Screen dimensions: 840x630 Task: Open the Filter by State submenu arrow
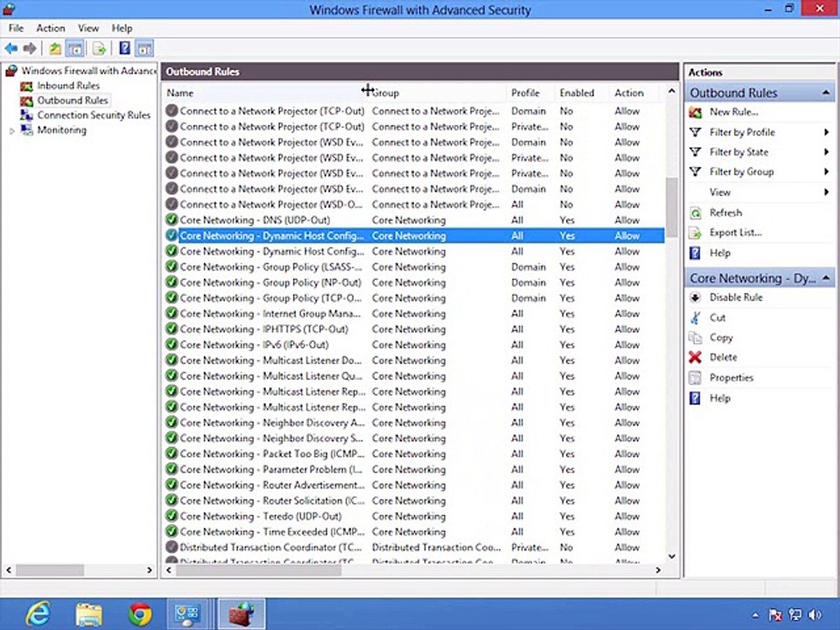(x=827, y=152)
